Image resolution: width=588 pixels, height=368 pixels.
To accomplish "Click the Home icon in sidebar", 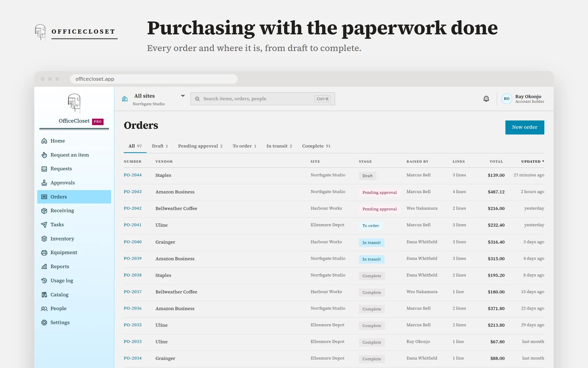I will click(44, 141).
